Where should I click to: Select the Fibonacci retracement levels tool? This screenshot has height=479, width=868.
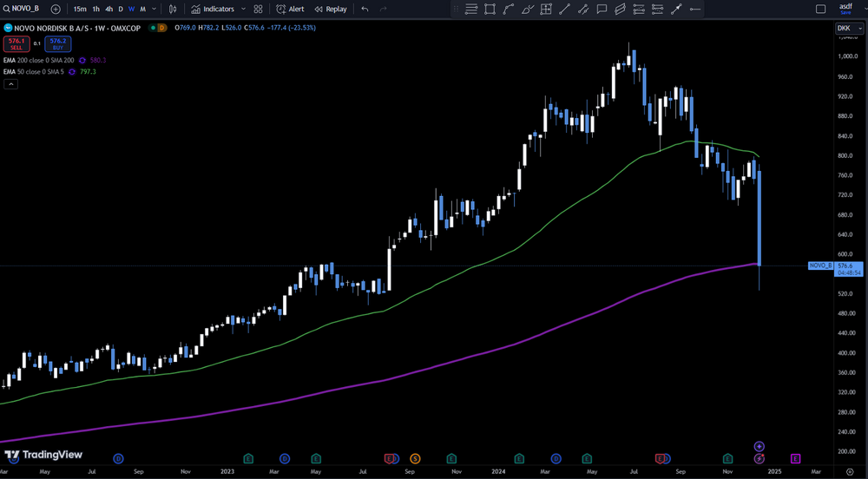(639, 9)
